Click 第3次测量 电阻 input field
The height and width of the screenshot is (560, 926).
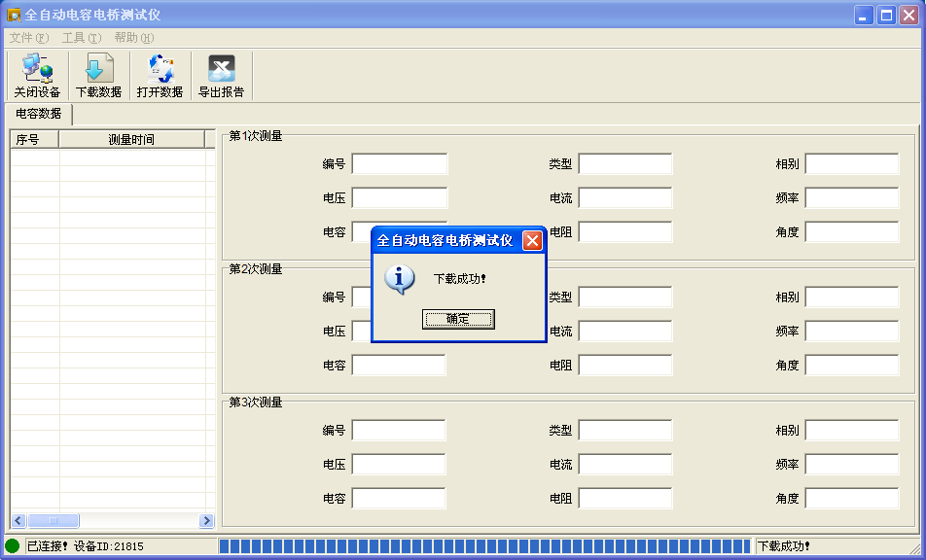coord(624,499)
